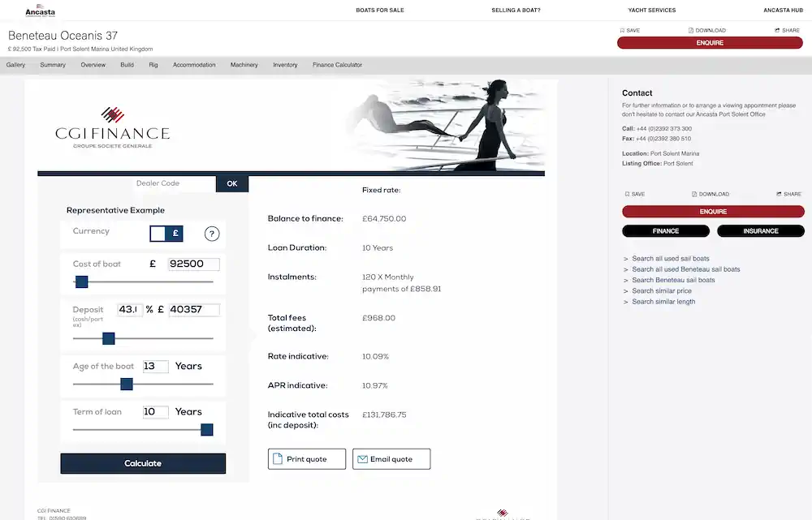Image resolution: width=812 pixels, height=520 pixels.
Task: Click the total costs value £131,786.75
Action: [384, 415]
